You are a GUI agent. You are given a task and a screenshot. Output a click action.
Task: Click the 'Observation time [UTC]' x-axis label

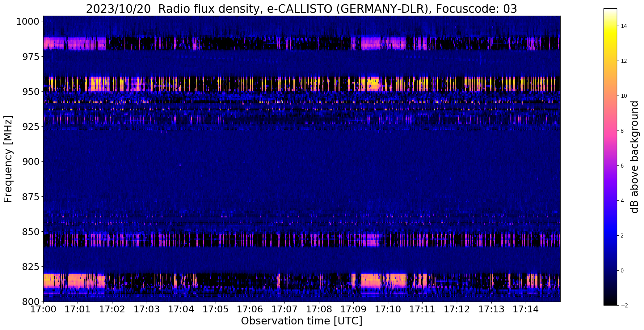click(301, 321)
